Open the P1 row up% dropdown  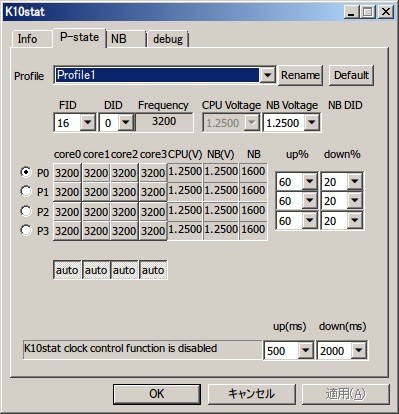pyautogui.click(x=310, y=201)
